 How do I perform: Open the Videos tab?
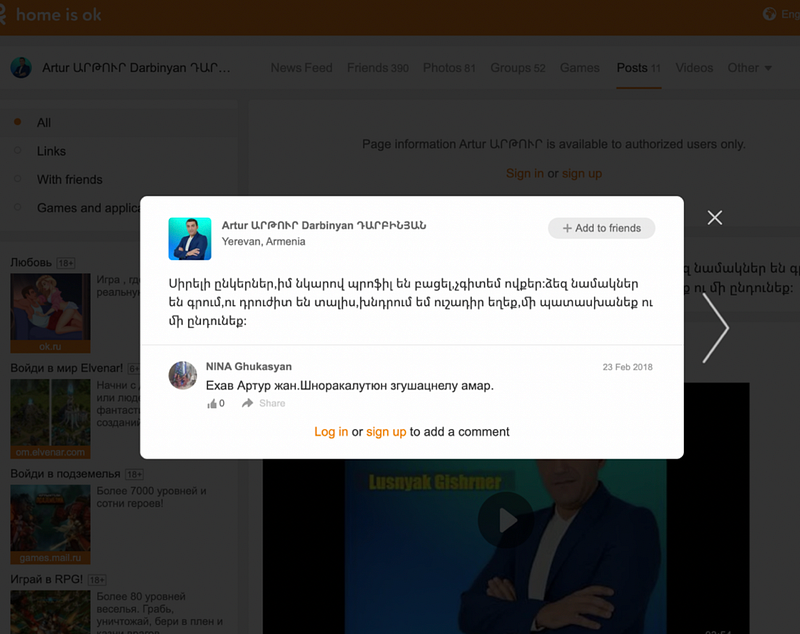[x=694, y=68]
